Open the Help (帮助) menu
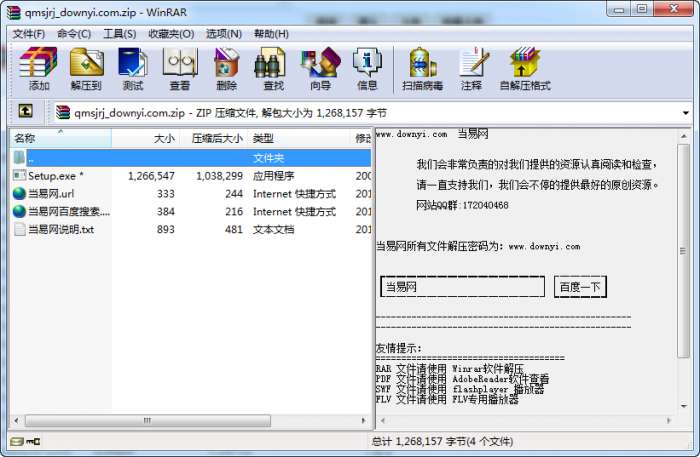Viewport: 700px width, 457px height. [271, 34]
